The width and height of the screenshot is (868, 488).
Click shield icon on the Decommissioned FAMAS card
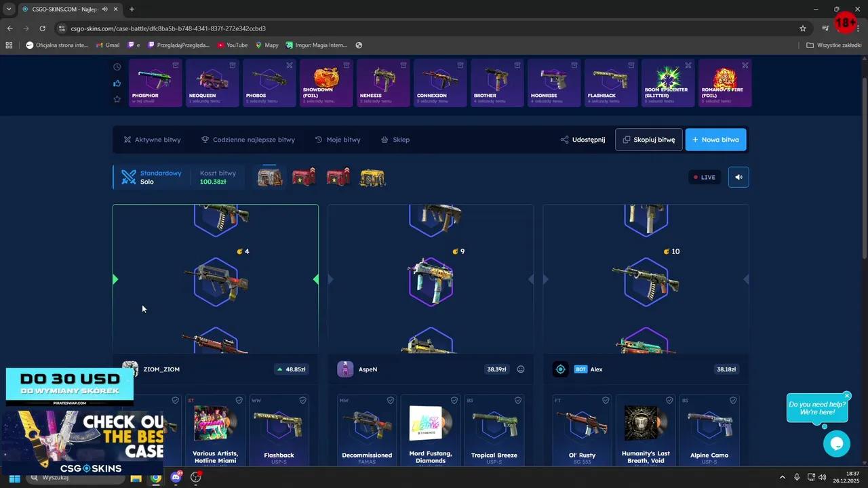tap(391, 401)
